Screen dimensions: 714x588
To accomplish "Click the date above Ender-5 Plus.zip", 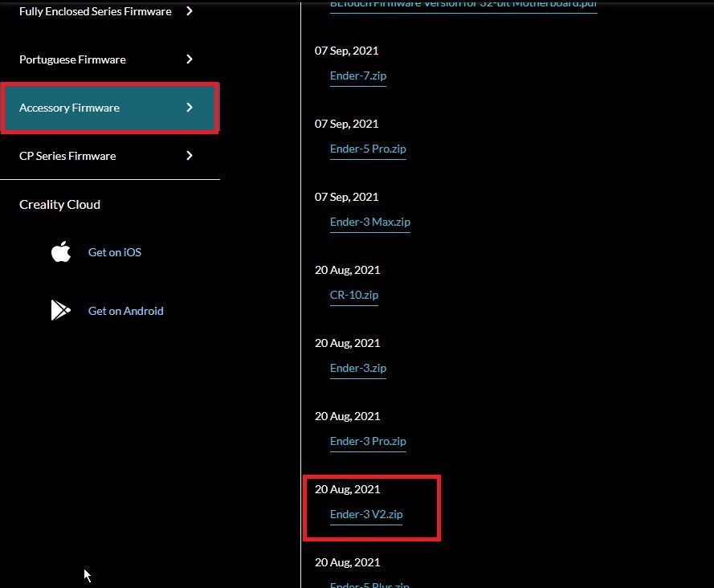I will (x=348, y=562).
